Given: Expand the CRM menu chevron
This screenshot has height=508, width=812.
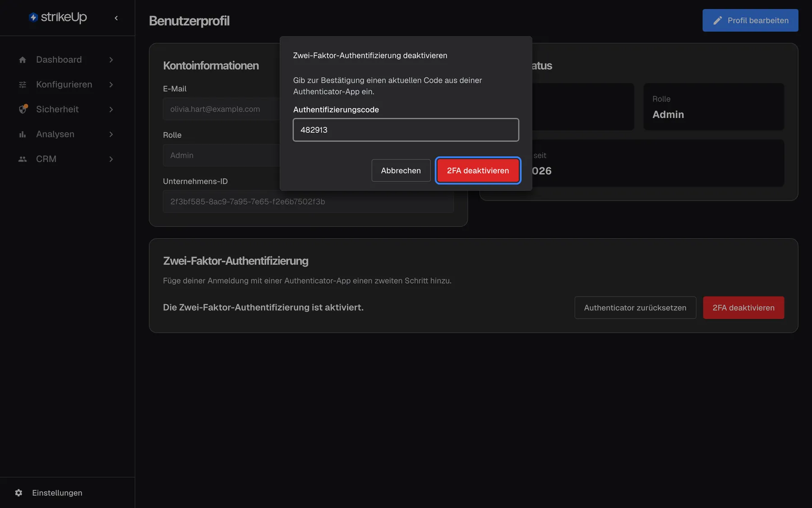Looking at the screenshot, I should click(x=111, y=159).
